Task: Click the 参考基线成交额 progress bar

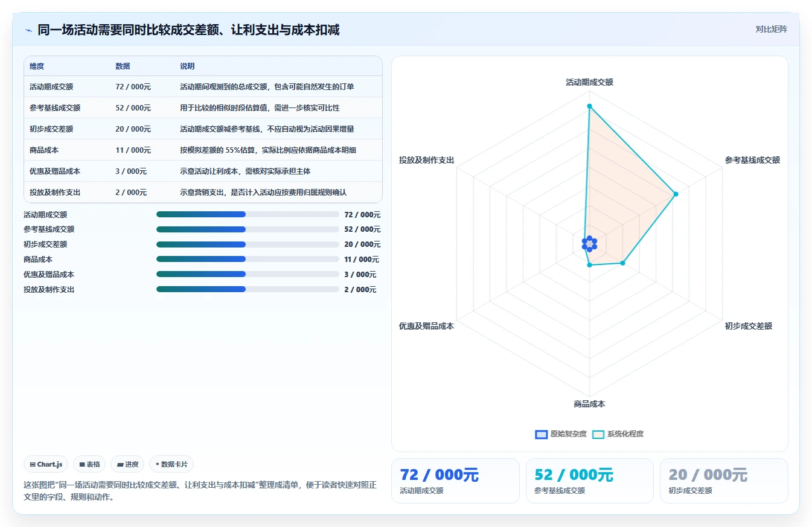Action: [x=248, y=229]
